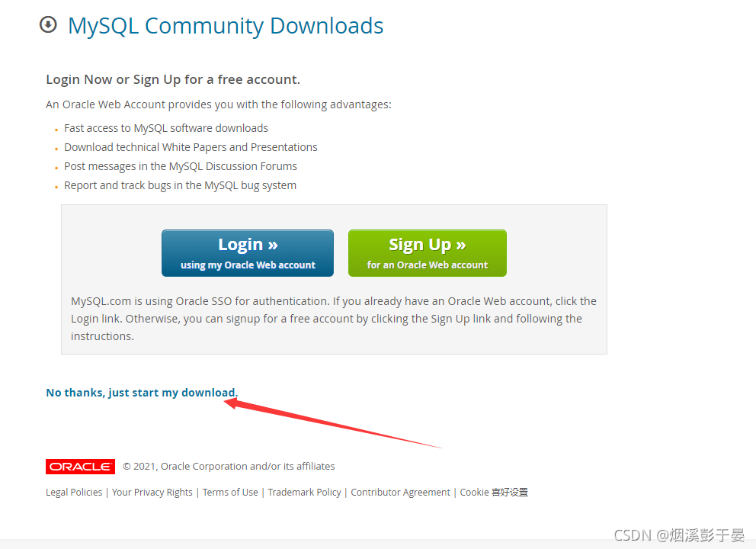This screenshot has height=549, width=756.
Task: Visit the Terms of Use page
Action: [230, 492]
